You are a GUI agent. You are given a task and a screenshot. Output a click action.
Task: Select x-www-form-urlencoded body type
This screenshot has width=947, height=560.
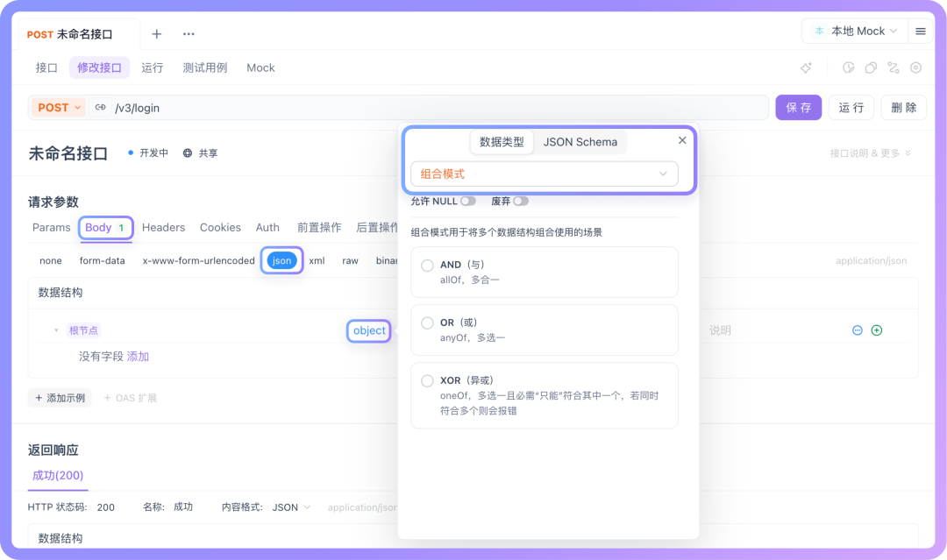[x=199, y=260]
